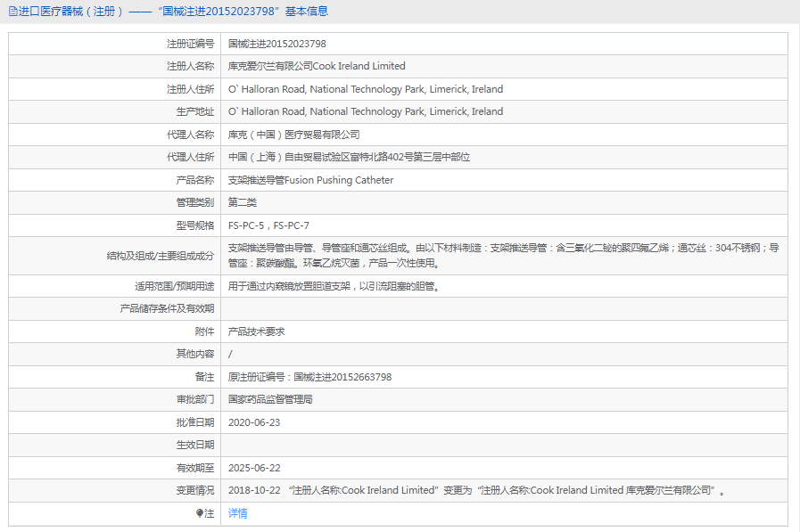Click the 代理人名称 label cell
The height and width of the screenshot is (532, 800).
pyautogui.click(x=115, y=135)
